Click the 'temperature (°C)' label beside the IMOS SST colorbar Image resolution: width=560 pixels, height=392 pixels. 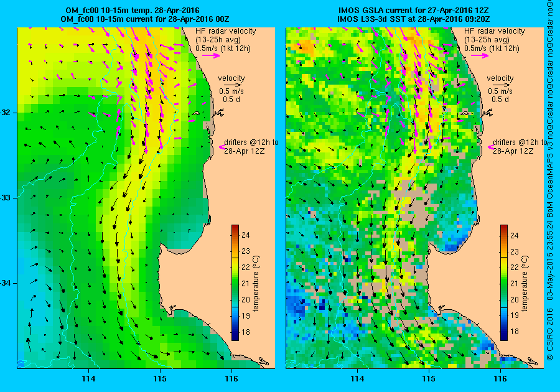(x=525, y=284)
